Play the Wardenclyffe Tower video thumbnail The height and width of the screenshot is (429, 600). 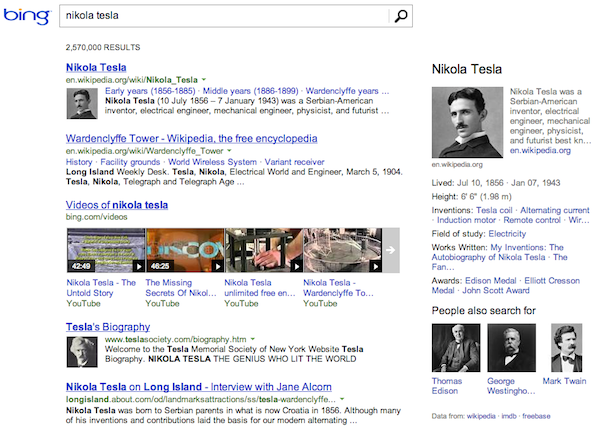[343, 250]
